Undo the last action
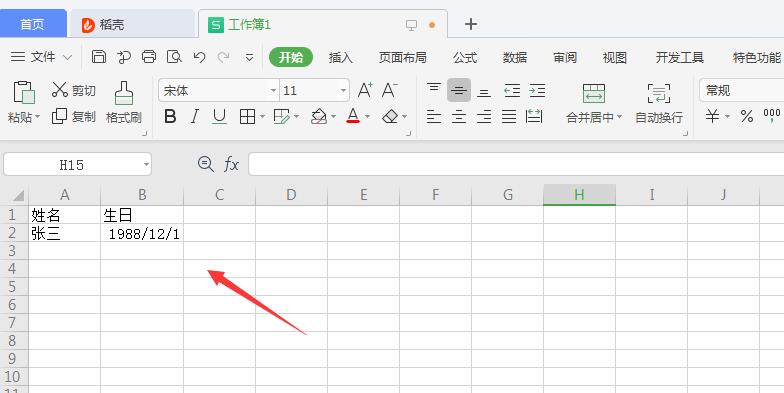Viewport: 784px width, 393px height. [x=200, y=57]
